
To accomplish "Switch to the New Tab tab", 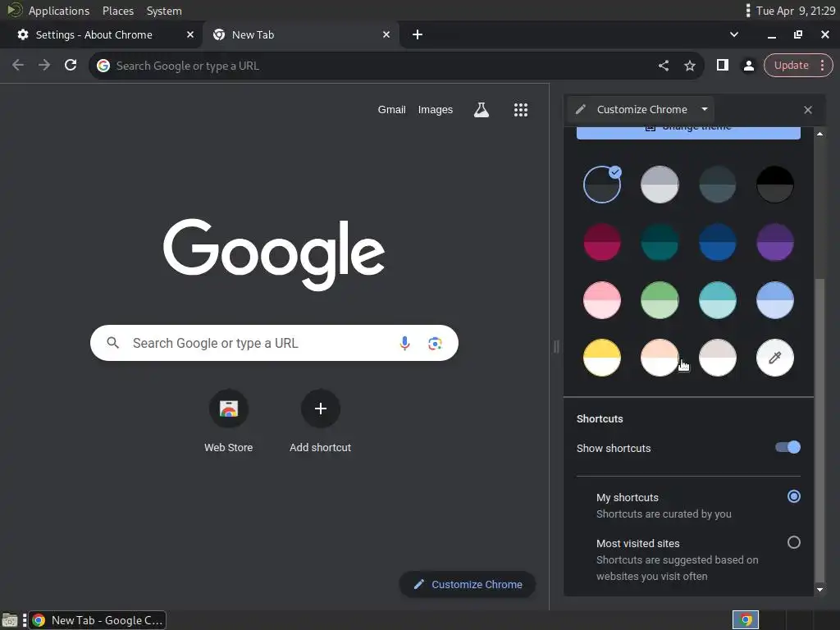I will 303,34.
